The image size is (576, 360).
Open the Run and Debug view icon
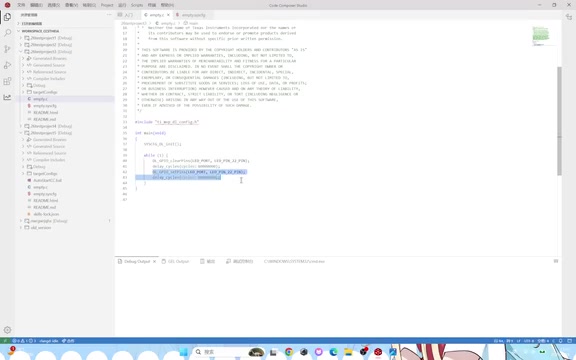pos(7,65)
